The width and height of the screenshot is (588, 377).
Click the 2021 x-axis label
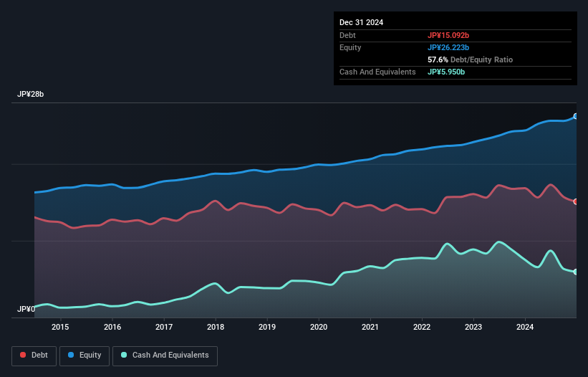coord(370,327)
